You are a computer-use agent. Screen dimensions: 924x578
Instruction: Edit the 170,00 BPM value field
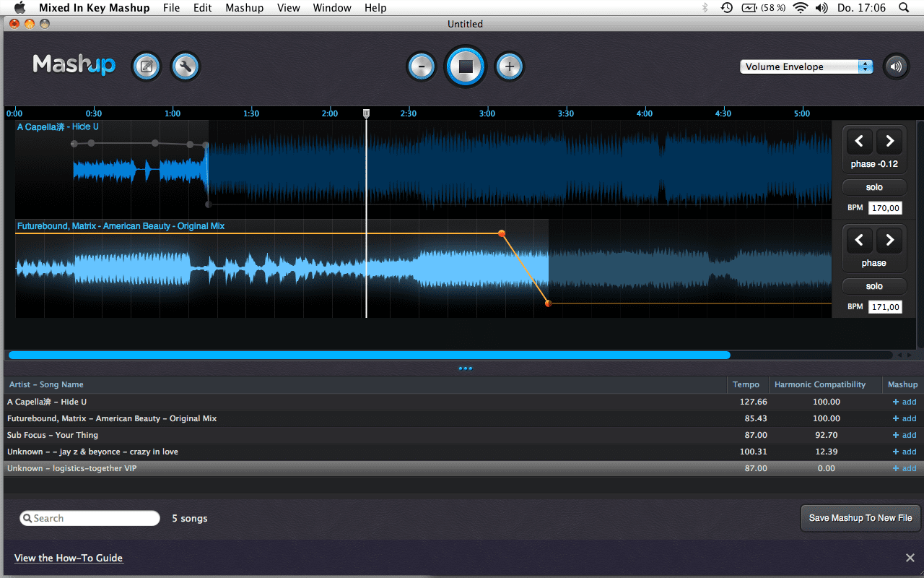[x=885, y=207]
